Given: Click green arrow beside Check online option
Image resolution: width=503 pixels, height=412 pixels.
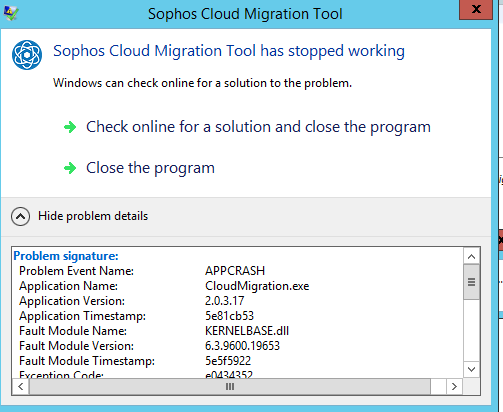Looking at the screenshot, I should click(x=70, y=127).
